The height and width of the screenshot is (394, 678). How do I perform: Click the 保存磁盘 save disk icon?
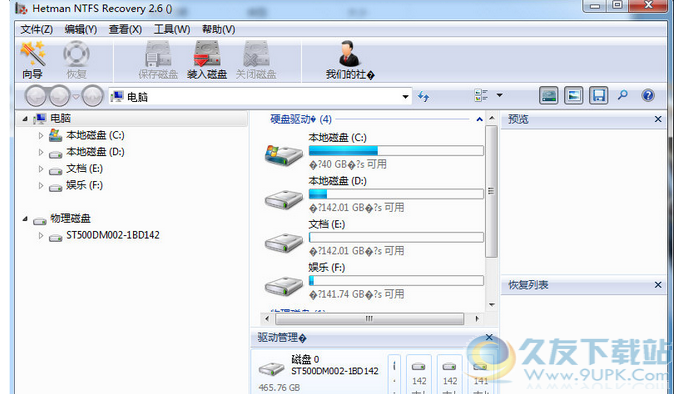(158, 60)
